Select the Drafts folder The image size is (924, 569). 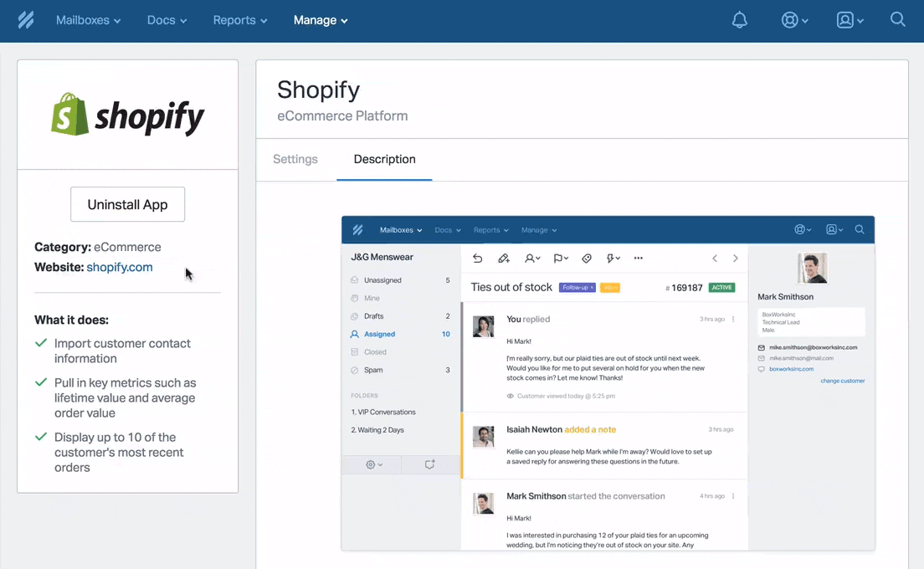pyautogui.click(x=401, y=316)
